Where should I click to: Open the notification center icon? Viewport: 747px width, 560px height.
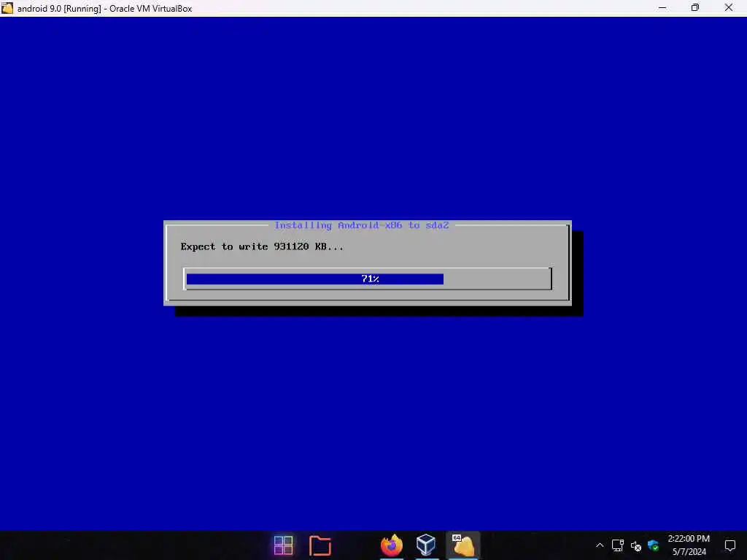[x=729, y=545]
